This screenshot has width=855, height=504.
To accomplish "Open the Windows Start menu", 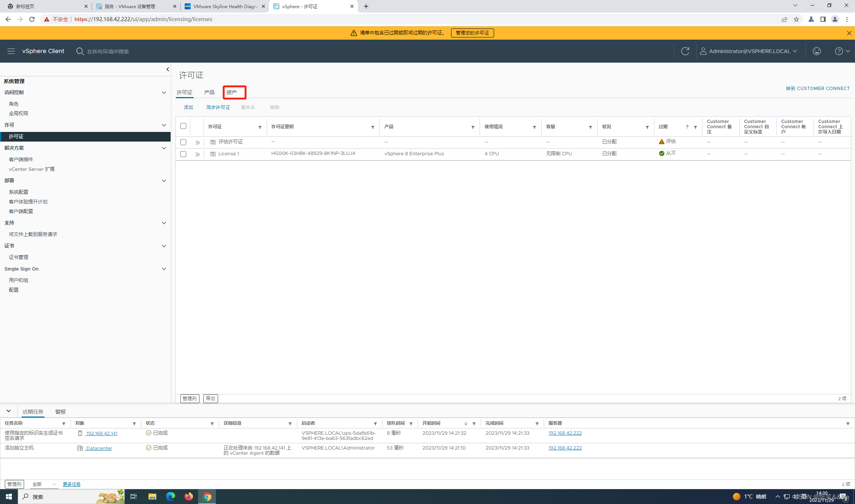I will (9, 497).
